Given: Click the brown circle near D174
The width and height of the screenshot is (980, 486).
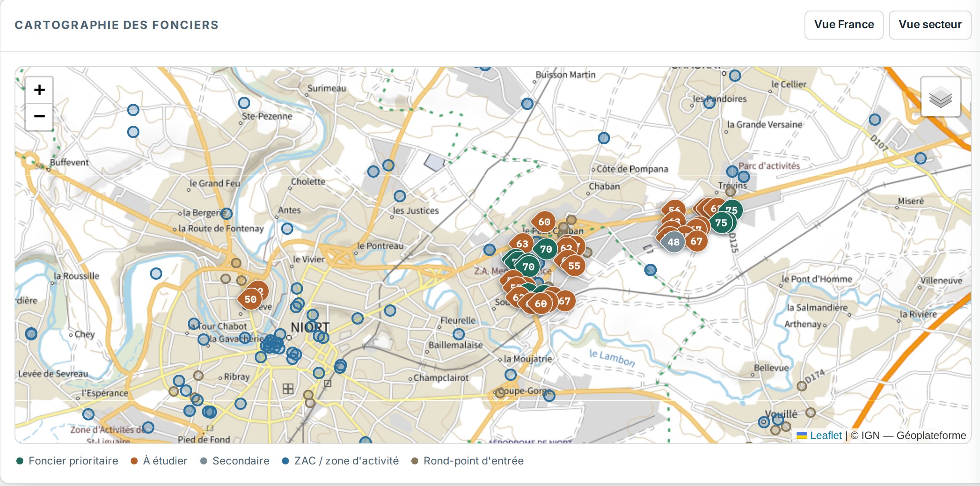Looking at the screenshot, I should [x=802, y=386].
